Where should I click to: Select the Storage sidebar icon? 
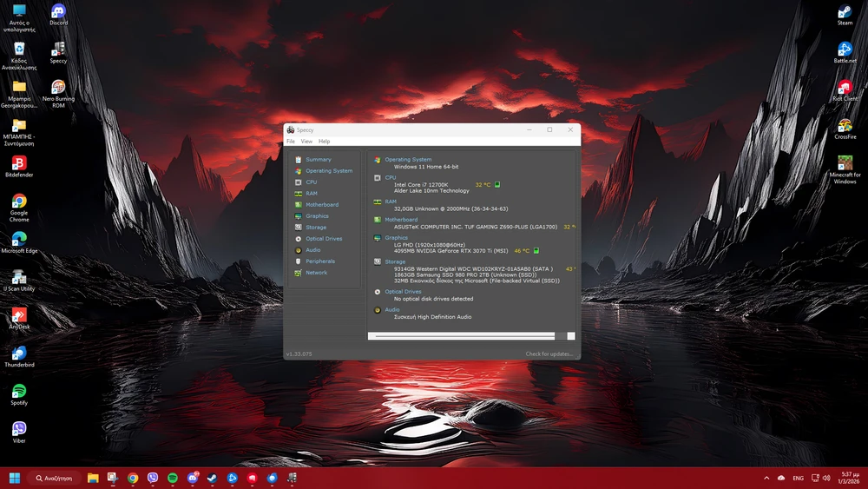(x=299, y=228)
